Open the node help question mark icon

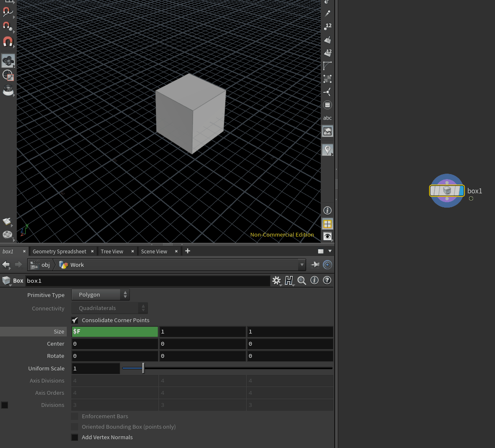click(x=327, y=280)
